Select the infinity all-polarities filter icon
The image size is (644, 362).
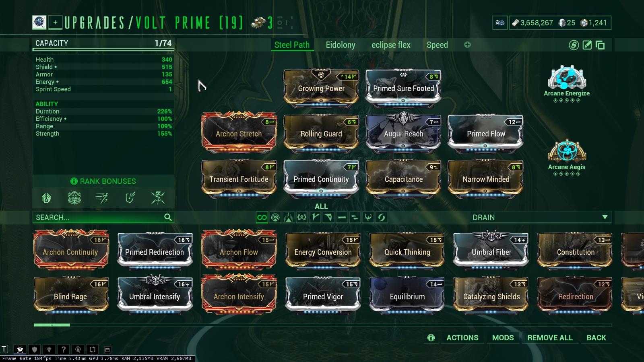(262, 218)
